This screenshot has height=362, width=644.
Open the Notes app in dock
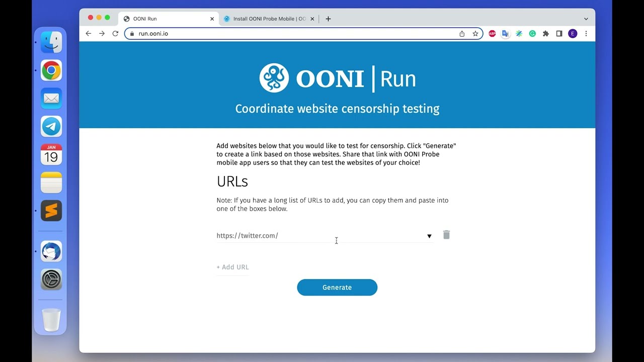coord(51,183)
